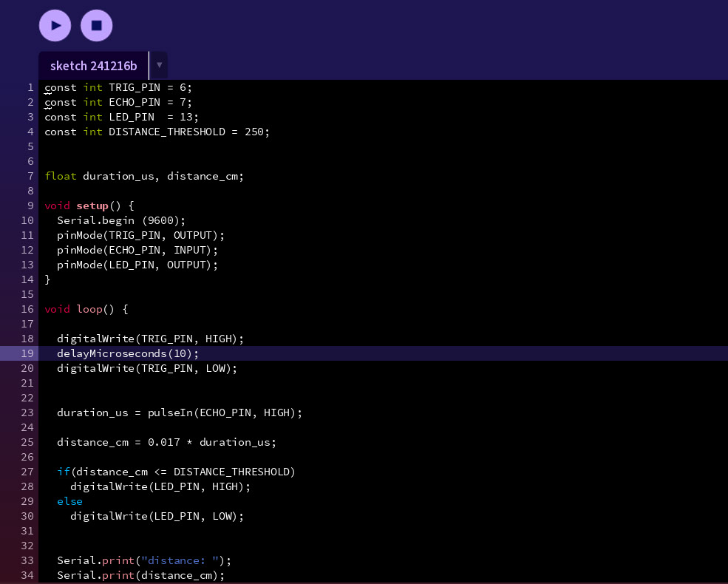Click the void setup() line
728x584 pixels.
tap(89, 206)
